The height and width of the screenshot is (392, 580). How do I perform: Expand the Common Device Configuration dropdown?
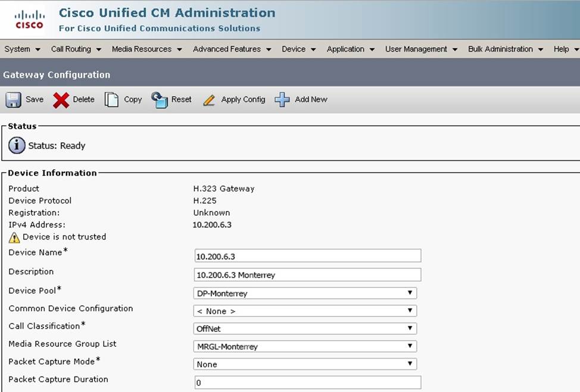305,311
